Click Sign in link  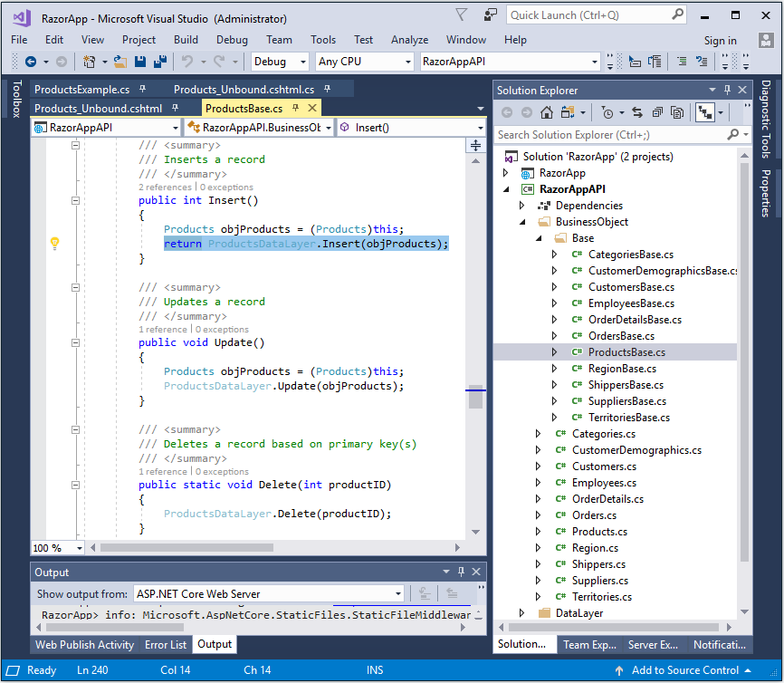[720, 41]
